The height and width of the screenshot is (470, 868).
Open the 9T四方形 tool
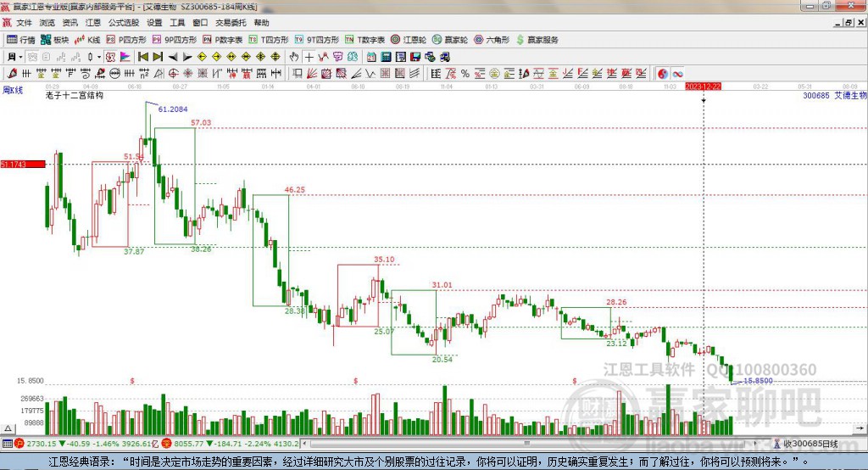click(x=317, y=40)
